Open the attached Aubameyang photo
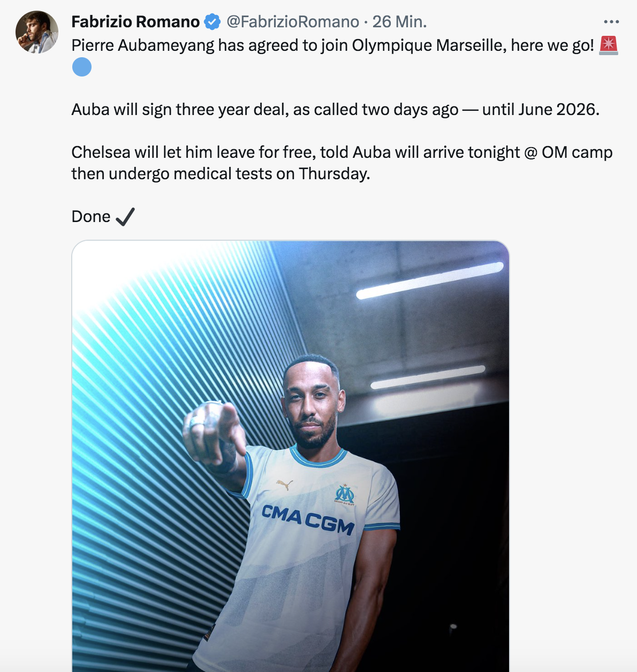The height and width of the screenshot is (672, 637). (291, 456)
